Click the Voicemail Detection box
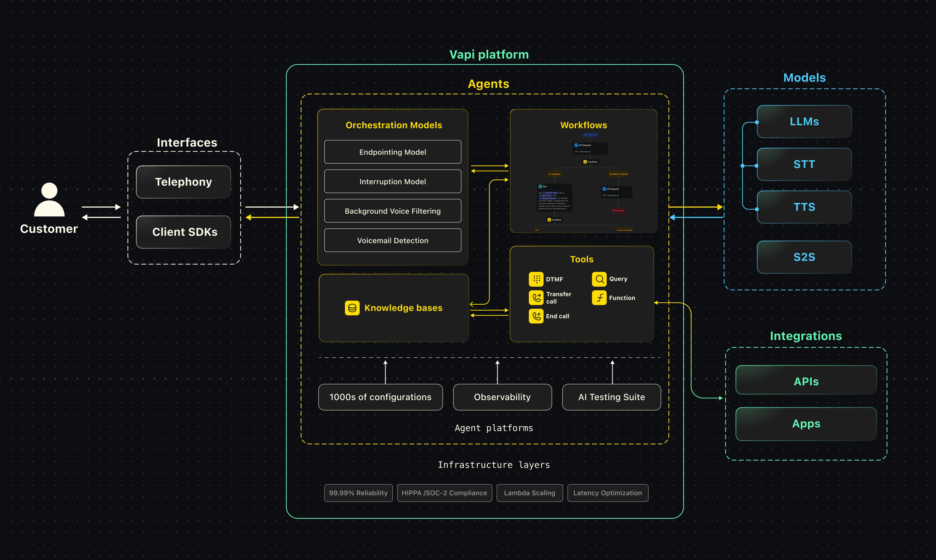 (393, 240)
